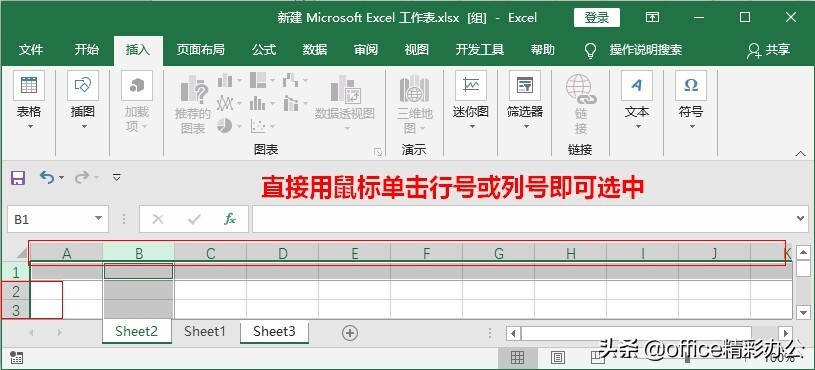Open the 符号 (Symbols) group
This screenshot has height=370, width=815.
pos(691,101)
